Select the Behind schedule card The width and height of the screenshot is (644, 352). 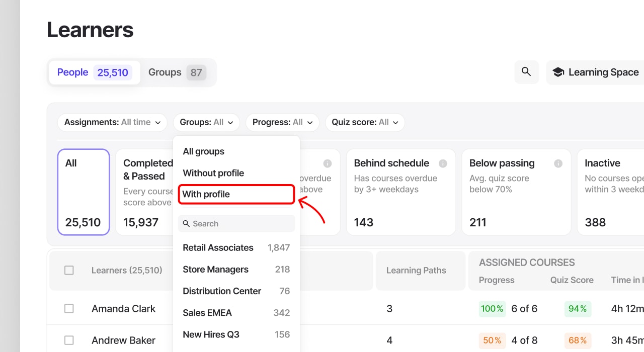pos(401,192)
